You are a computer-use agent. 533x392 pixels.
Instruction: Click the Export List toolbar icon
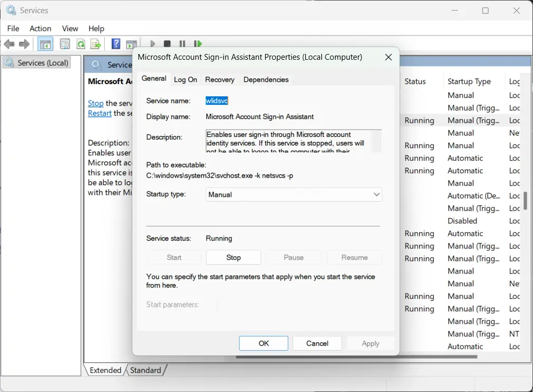[x=96, y=44]
